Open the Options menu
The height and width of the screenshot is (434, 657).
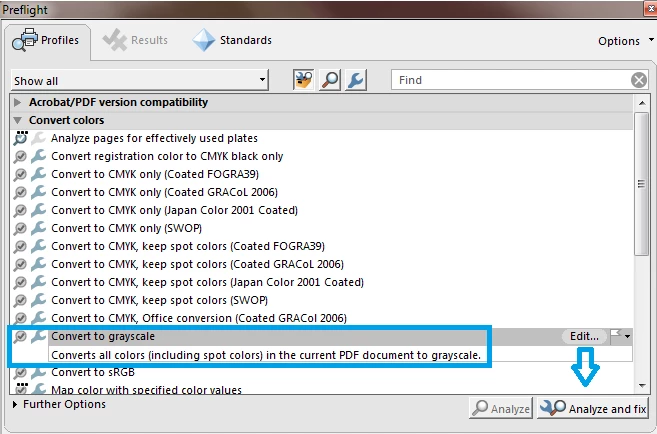point(625,41)
